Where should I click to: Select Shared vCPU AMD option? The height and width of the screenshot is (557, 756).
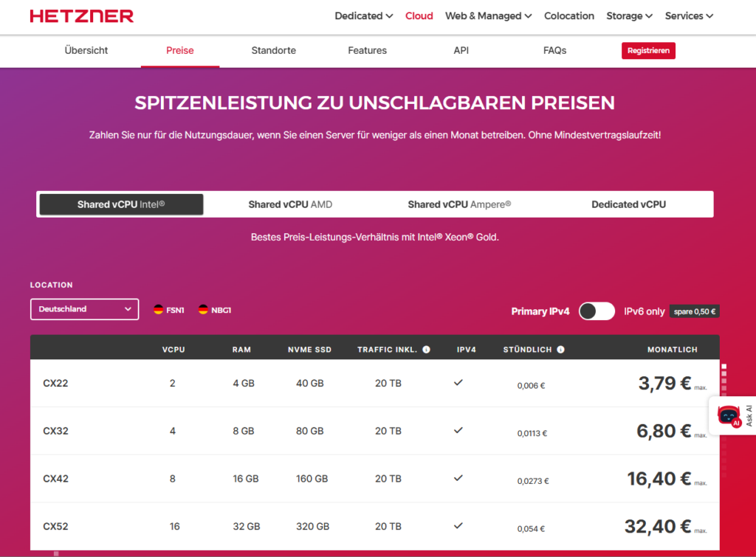[x=290, y=204]
